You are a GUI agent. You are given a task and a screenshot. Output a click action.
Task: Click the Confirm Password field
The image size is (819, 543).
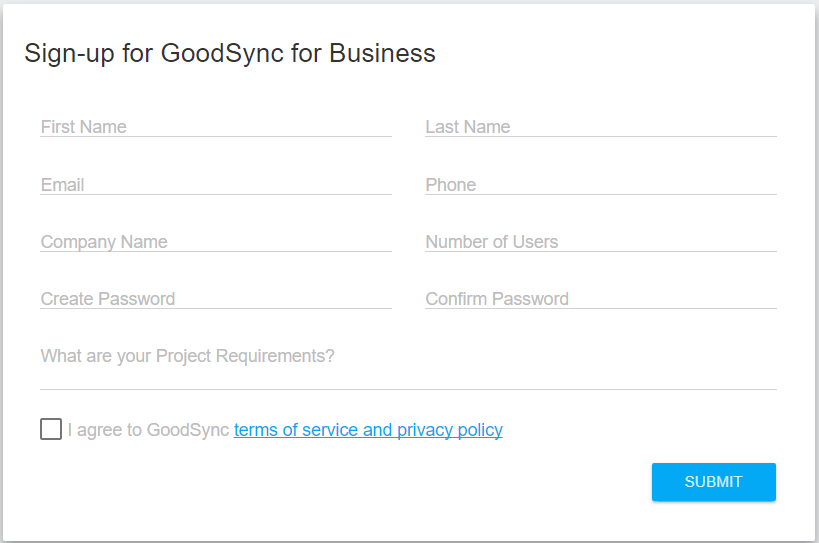coord(600,299)
